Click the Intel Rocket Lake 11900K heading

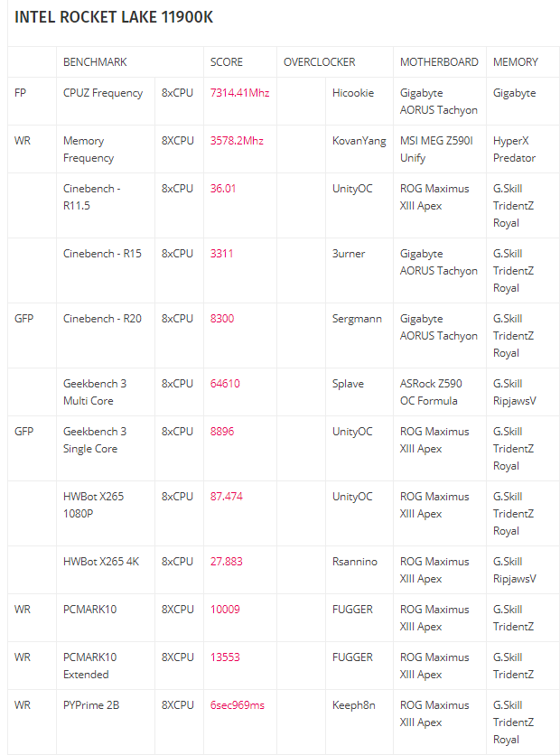pos(114,18)
